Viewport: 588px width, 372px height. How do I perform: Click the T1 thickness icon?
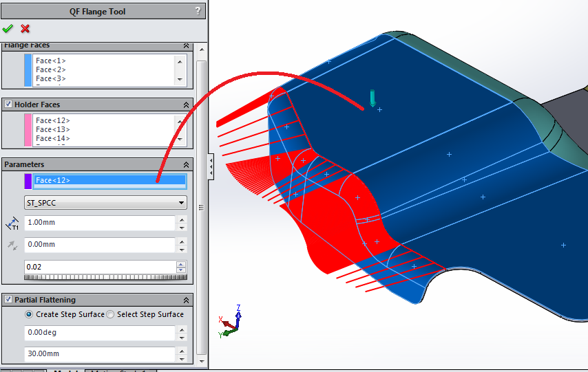tap(12, 223)
